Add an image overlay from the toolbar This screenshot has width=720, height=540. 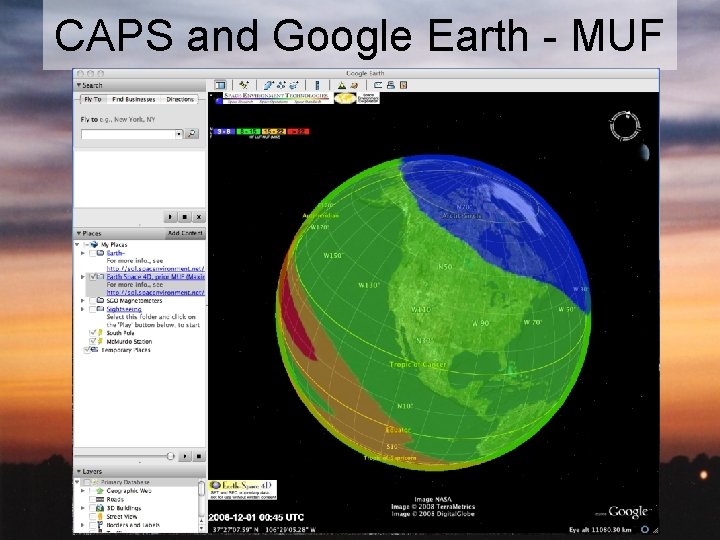pyautogui.click(x=294, y=85)
